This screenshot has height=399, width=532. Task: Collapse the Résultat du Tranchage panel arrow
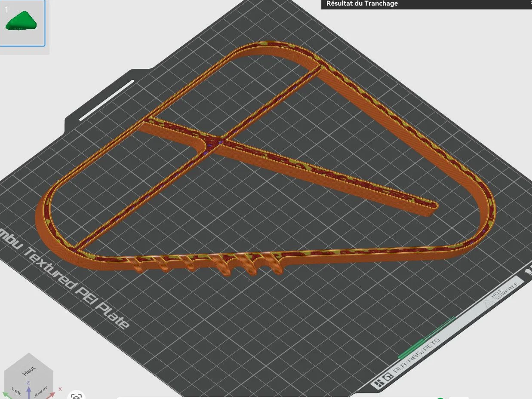tap(530, 3)
